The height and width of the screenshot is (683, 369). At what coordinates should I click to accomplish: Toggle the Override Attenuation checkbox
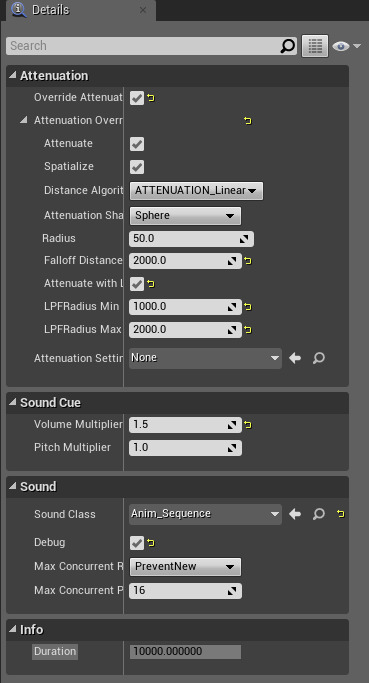click(x=137, y=98)
